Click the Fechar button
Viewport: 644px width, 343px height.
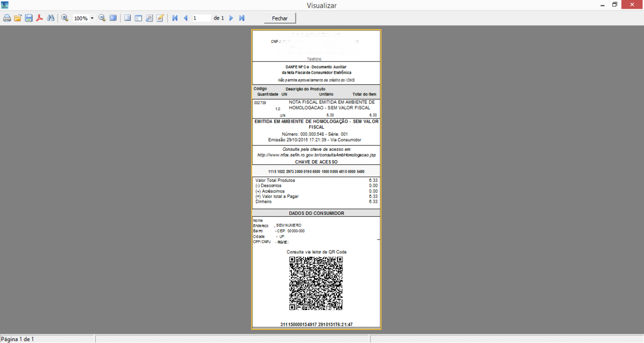(280, 18)
